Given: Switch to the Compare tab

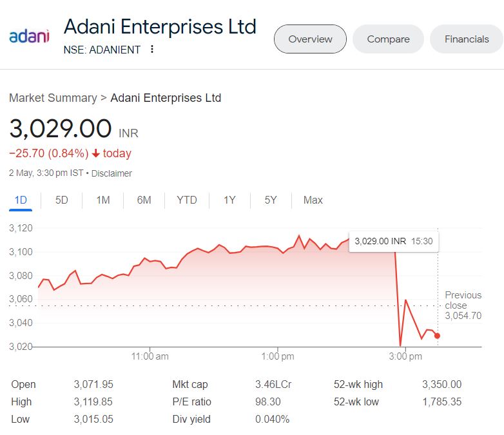Looking at the screenshot, I should coord(388,39).
